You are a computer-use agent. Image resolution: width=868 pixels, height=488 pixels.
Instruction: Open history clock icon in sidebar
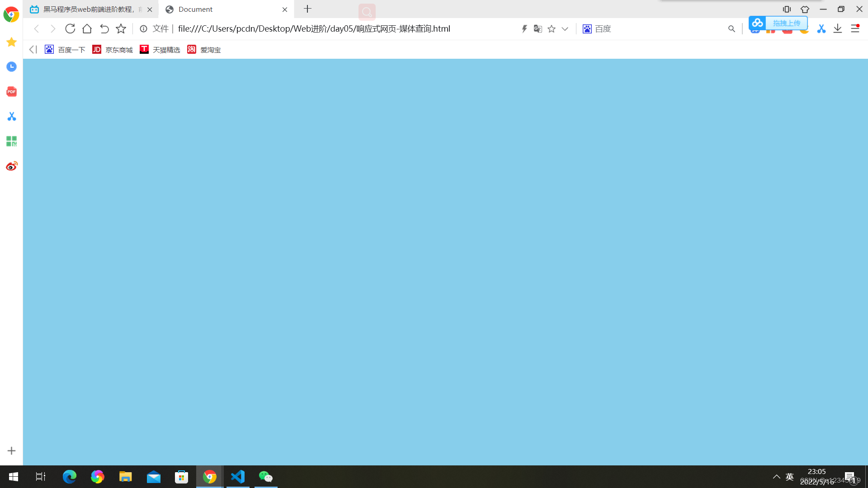11,67
